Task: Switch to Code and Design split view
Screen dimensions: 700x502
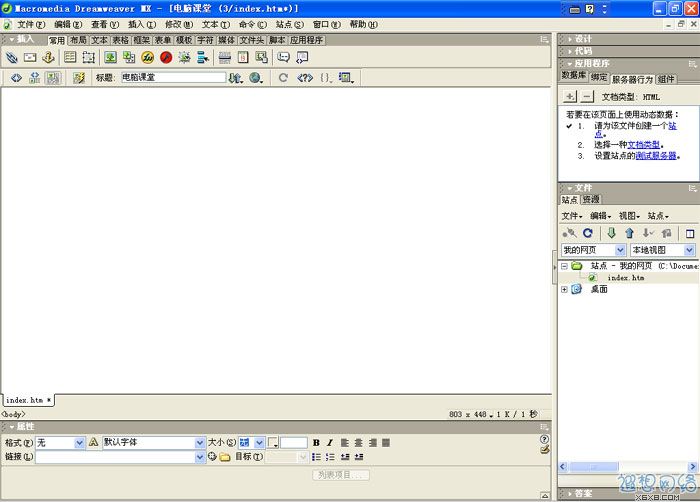Action: (x=34, y=78)
